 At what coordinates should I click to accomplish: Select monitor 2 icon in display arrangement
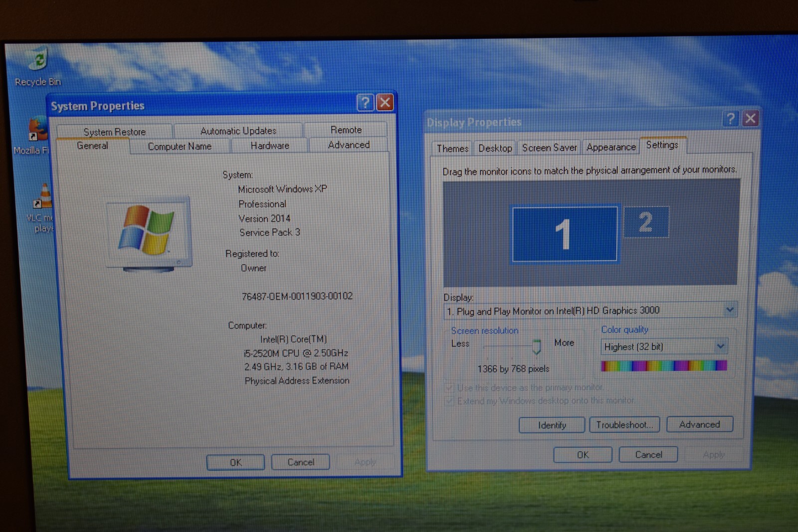[646, 222]
